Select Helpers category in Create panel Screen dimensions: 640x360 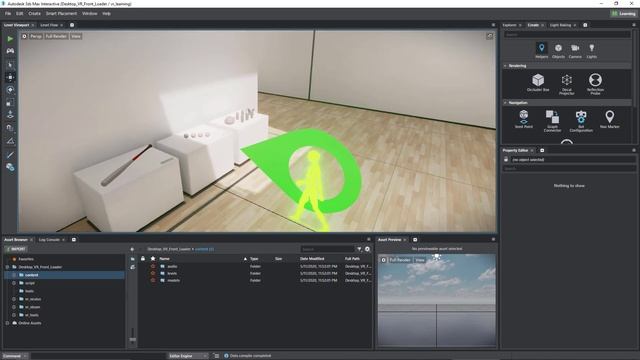click(x=542, y=51)
